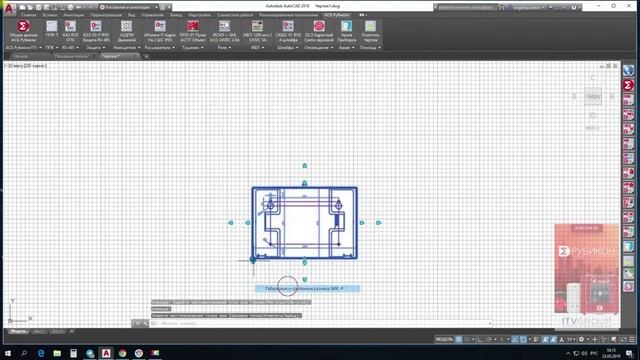Launch Microsoft Edge from the taskbar
This screenshot has height=360, width=640.
(x=41, y=353)
